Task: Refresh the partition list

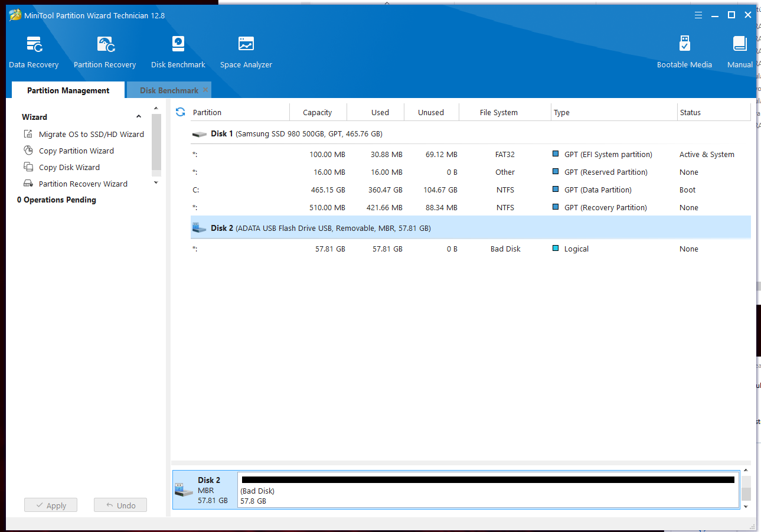Action: coord(181,112)
